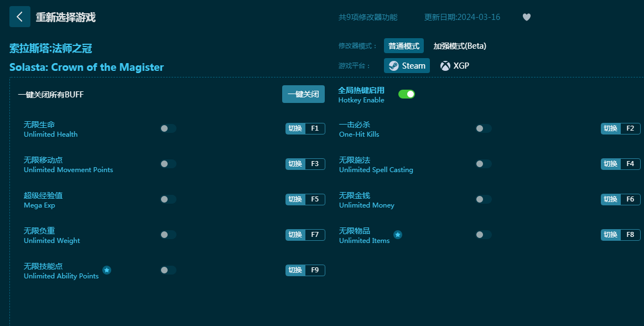This screenshot has width=644, height=326.
Task: Click the F5 hotkey field
Action: tap(315, 199)
